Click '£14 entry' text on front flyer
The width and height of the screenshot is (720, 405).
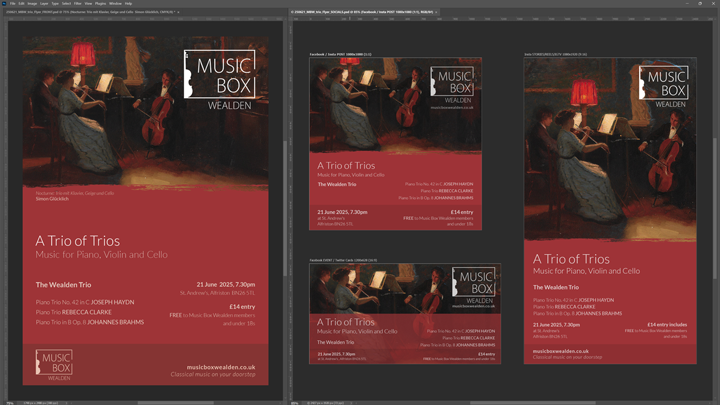pos(242,306)
